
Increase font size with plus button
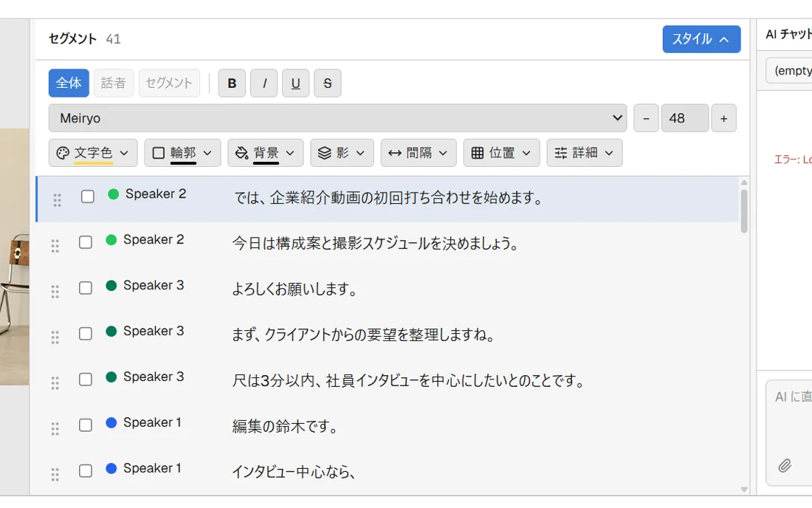pos(723,118)
